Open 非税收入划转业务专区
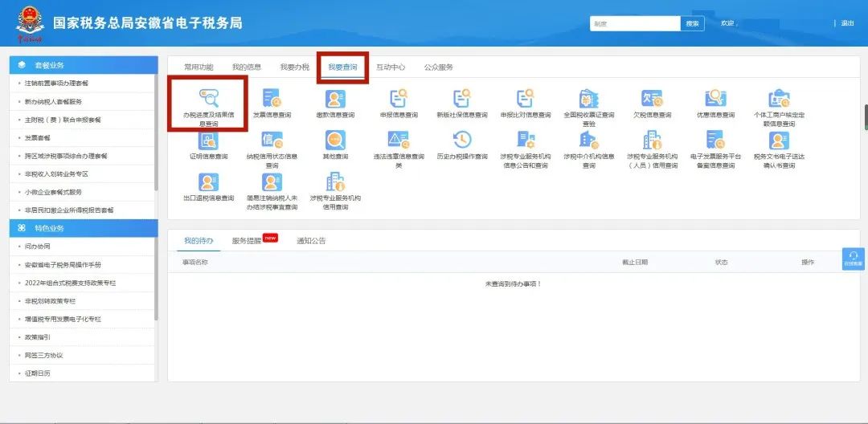 point(56,174)
